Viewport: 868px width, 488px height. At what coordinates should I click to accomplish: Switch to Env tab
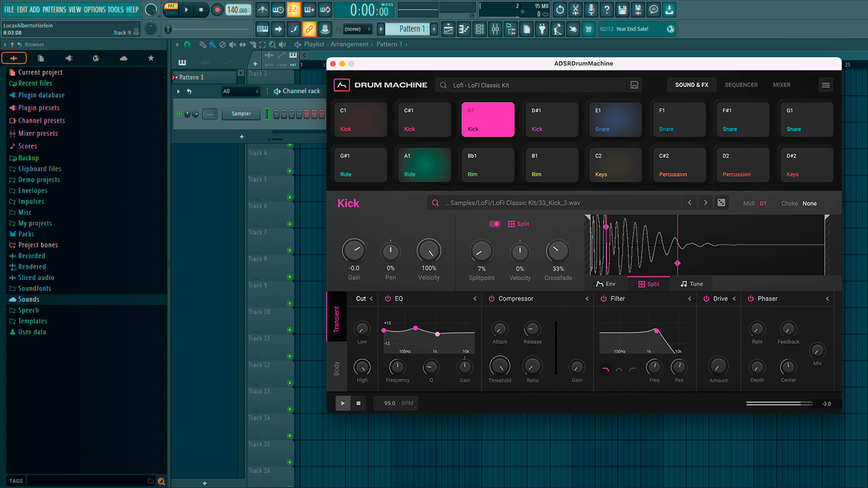coord(606,284)
